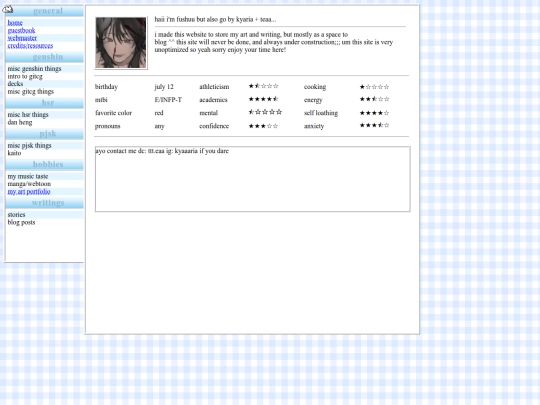Select the hobbies section header
Image resolution: width=540 pixels, height=405 pixels.
pos(45,164)
